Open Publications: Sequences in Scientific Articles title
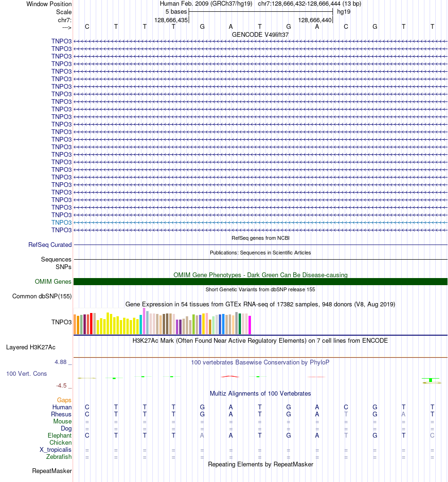The height and width of the screenshot is (482, 448). coord(260,253)
